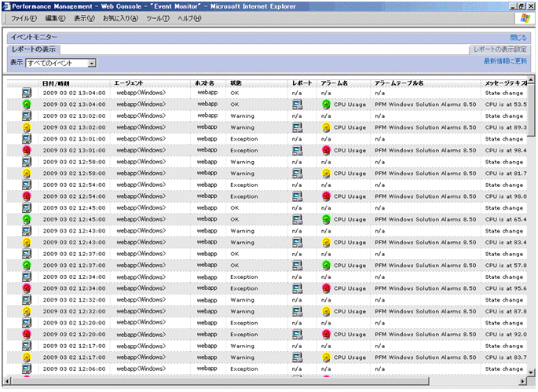
Task: Open the report icon for the 12:58:00 Warning event
Action: (x=297, y=173)
